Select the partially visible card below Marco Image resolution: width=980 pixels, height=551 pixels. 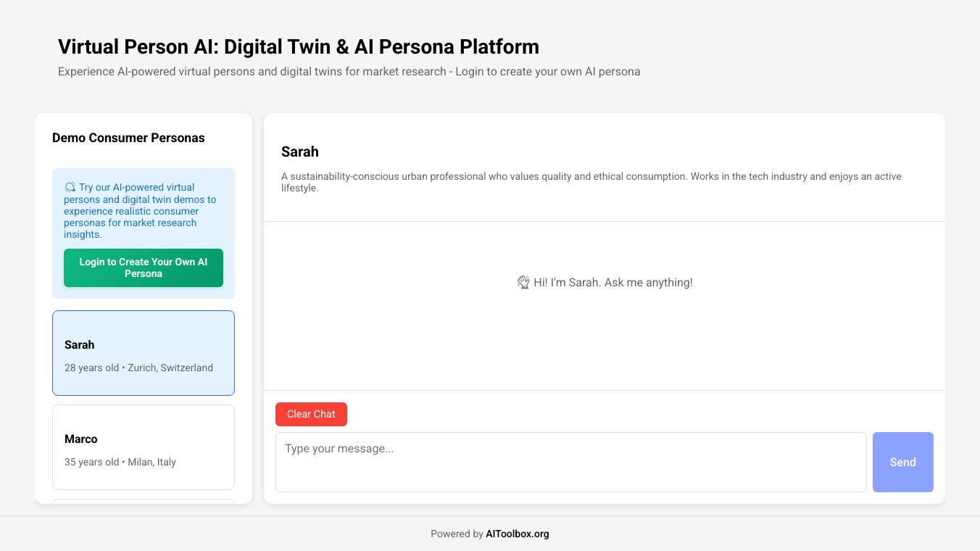click(x=144, y=501)
